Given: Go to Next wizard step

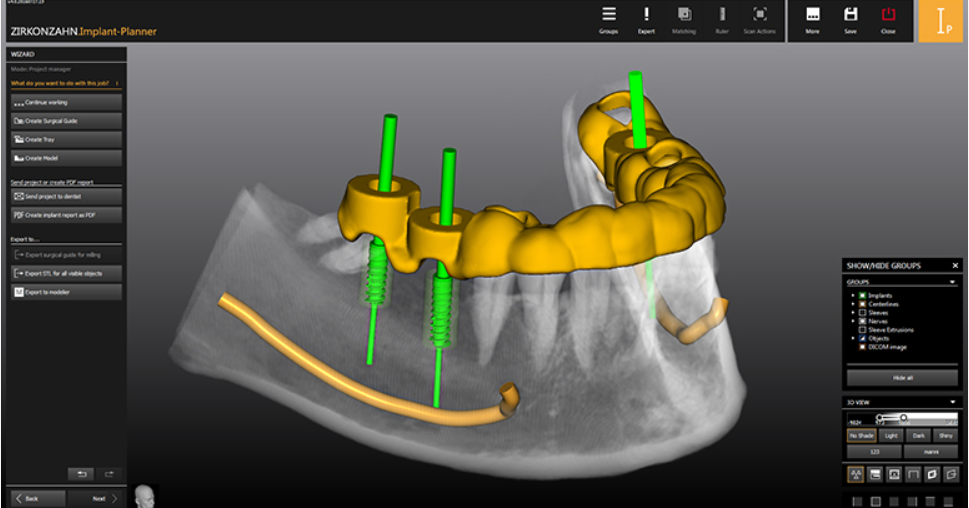Looking at the screenshot, I should [x=95, y=498].
